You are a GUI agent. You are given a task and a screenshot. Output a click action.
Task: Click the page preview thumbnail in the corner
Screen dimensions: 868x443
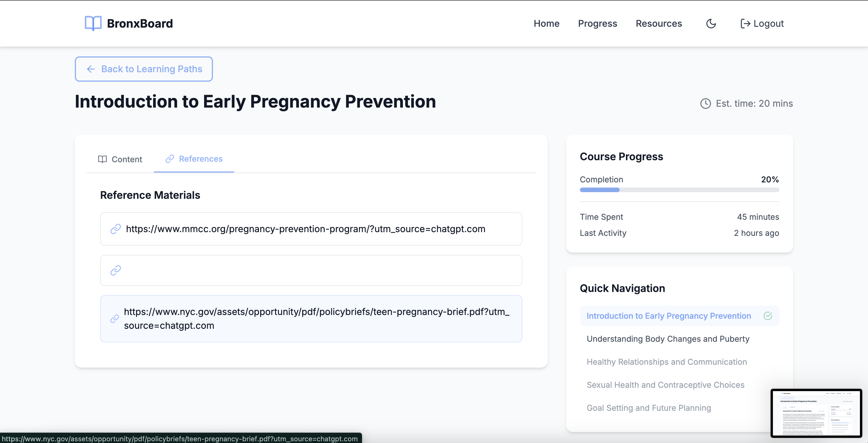(x=816, y=413)
